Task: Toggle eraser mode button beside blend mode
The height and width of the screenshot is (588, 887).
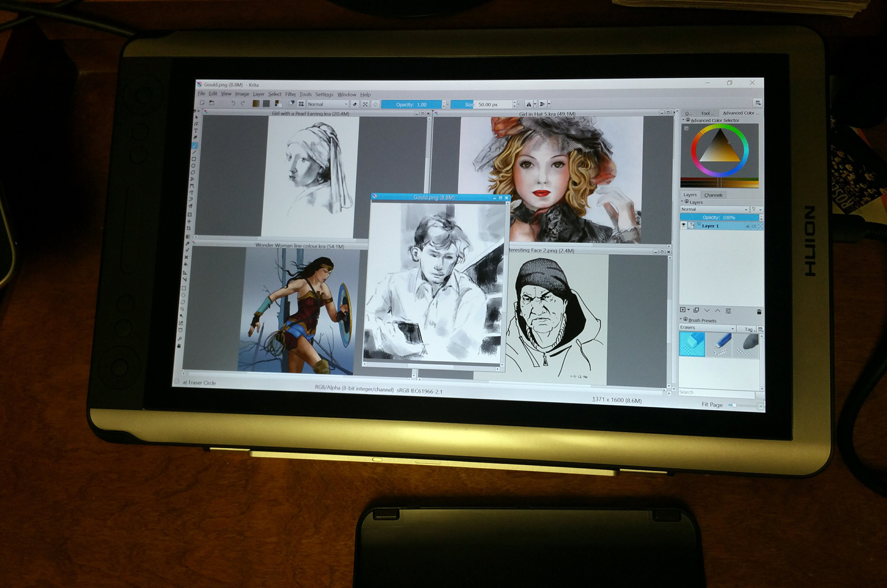Action: 355,104
